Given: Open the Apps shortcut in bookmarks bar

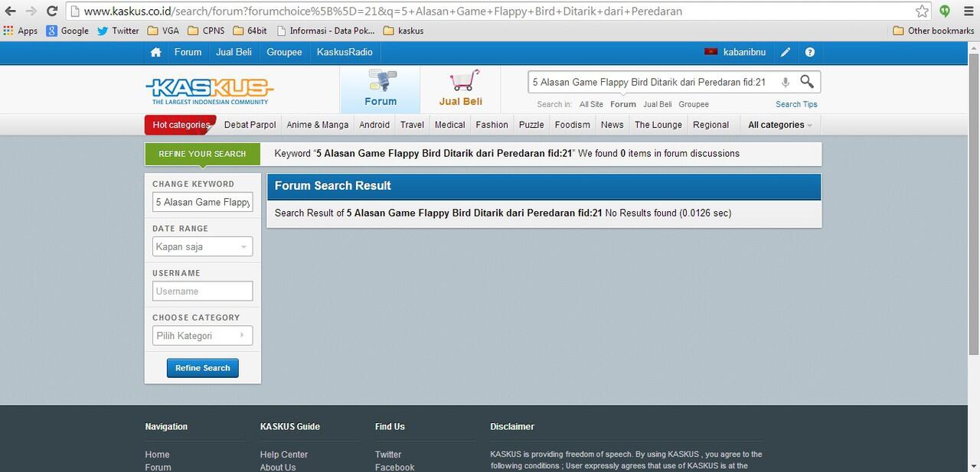Looking at the screenshot, I should pos(21,31).
